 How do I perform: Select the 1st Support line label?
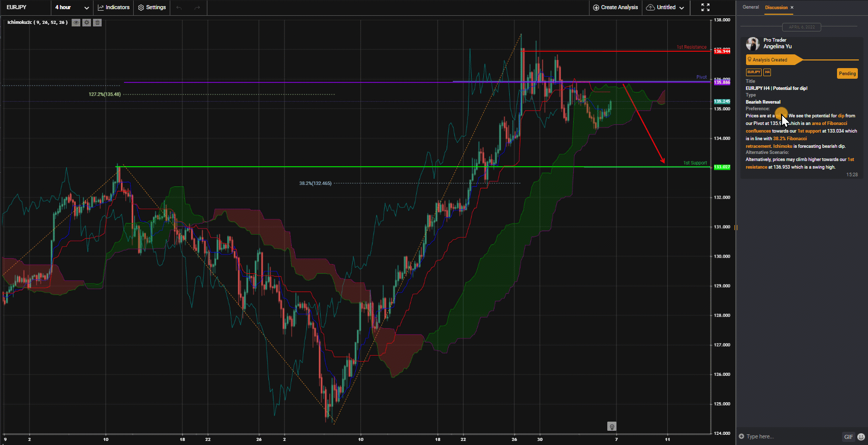coord(695,163)
